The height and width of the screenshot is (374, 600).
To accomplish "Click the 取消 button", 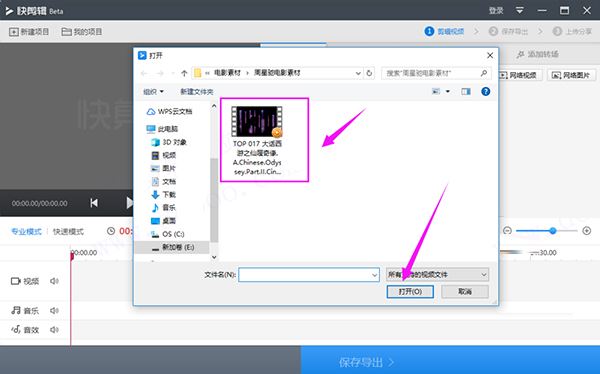I will pos(465,292).
